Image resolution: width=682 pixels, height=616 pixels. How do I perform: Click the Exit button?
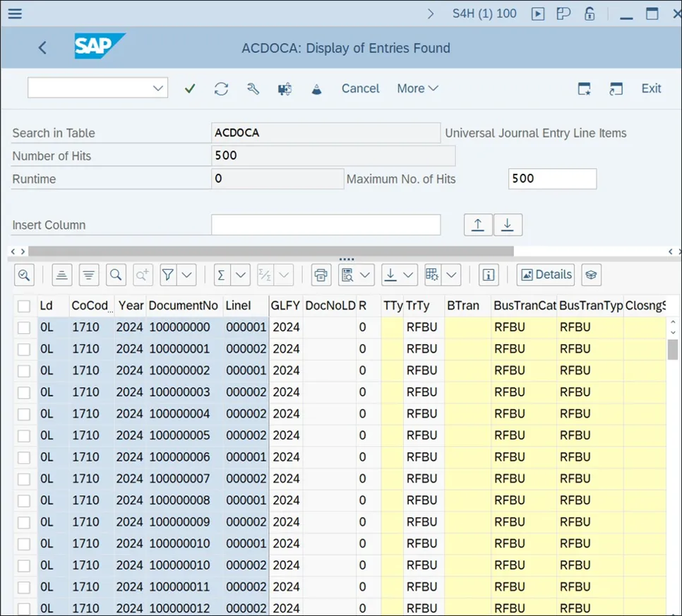click(x=651, y=88)
